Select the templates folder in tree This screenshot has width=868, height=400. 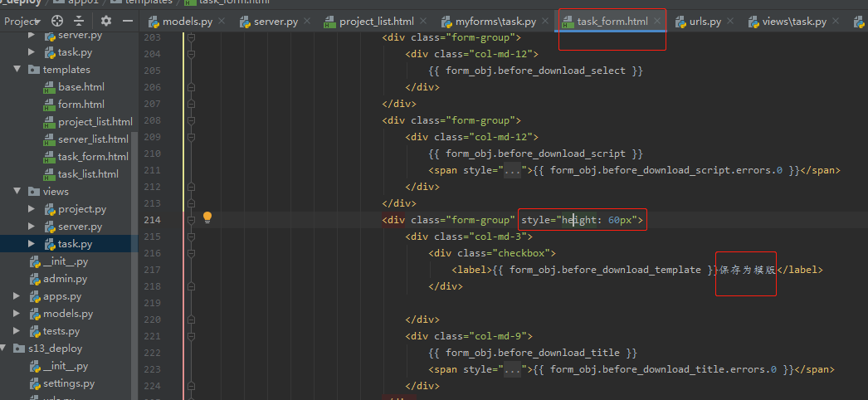tap(66, 70)
